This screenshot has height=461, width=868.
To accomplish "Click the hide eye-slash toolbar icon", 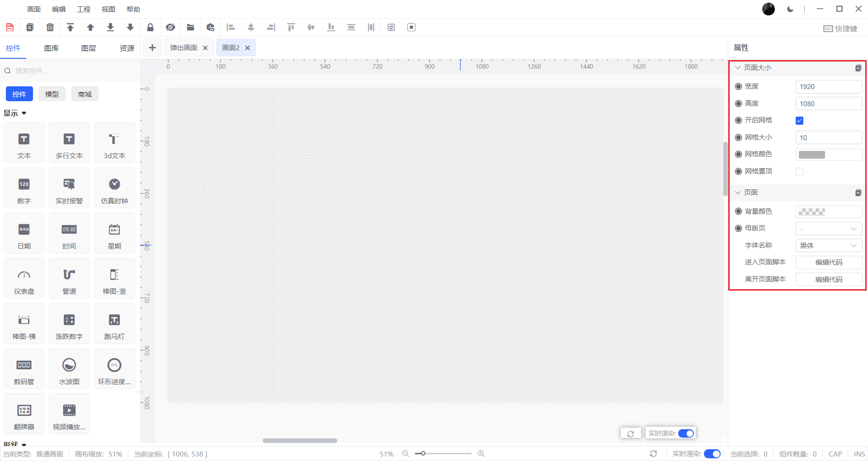I will click(x=170, y=28).
